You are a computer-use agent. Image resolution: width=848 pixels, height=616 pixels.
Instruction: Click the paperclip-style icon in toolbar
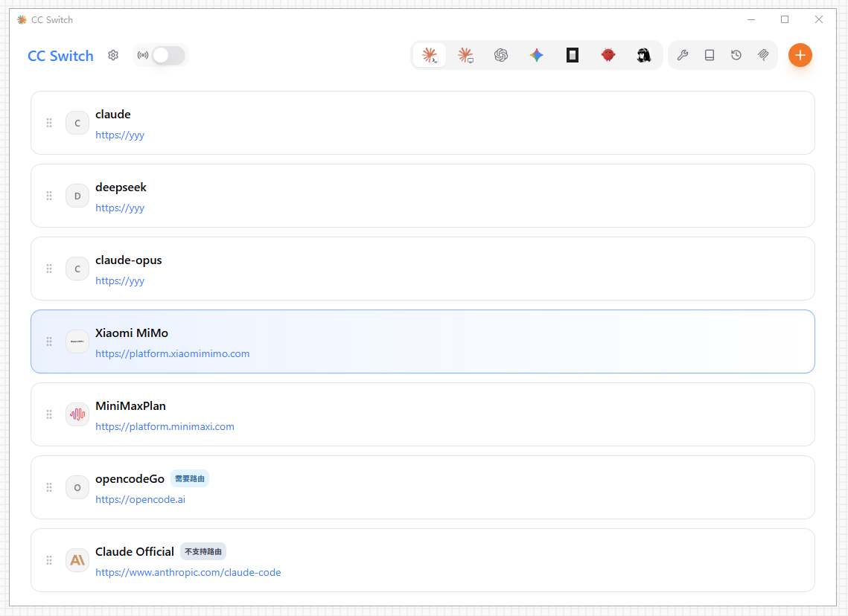(763, 55)
